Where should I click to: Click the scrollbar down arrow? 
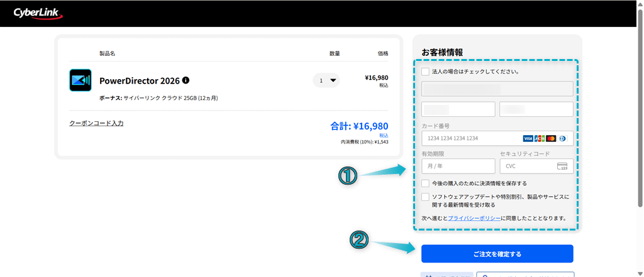(x=640, y=273)
